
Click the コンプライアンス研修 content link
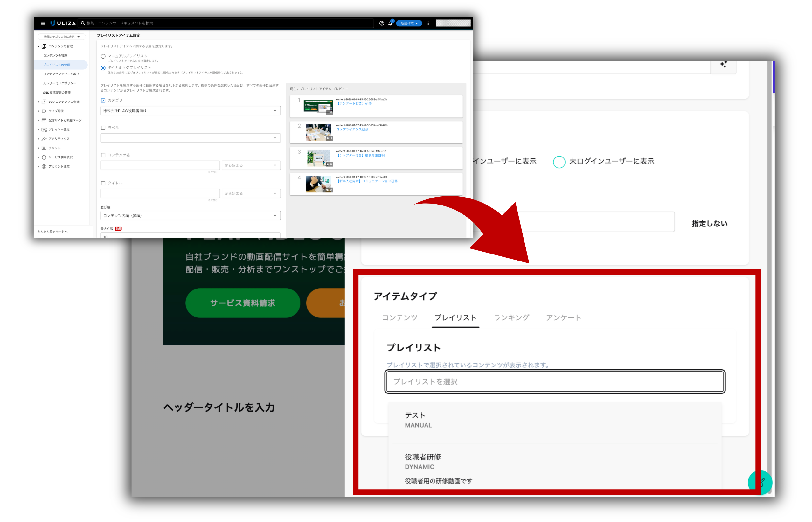(352, 129)
